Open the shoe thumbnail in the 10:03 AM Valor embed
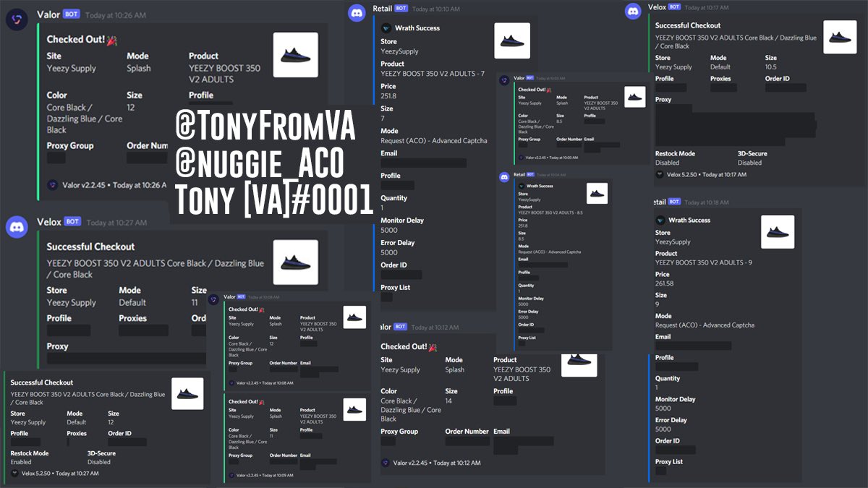This screenshot has width=868, height=488. point(634,97)
